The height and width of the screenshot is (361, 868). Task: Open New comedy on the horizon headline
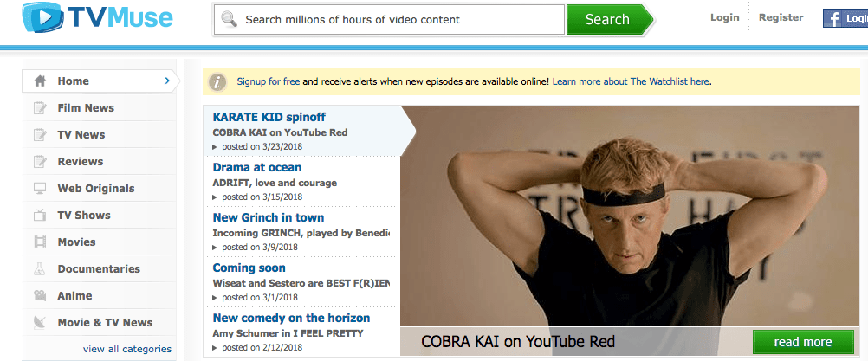[x=291, y=318]
